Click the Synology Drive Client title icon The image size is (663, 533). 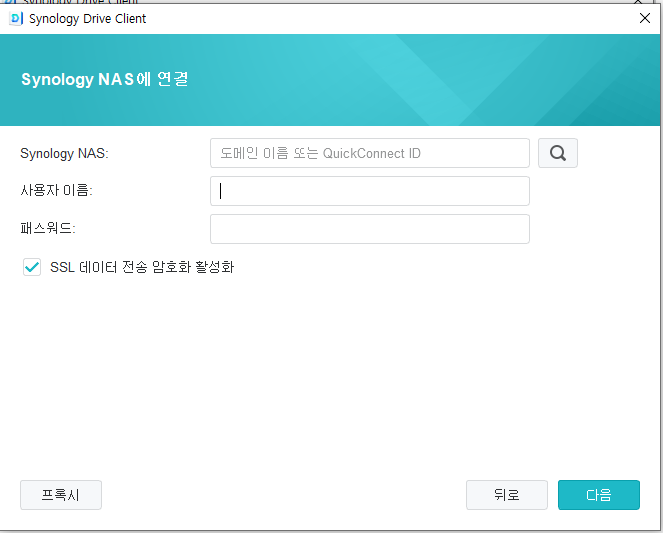point(16,19)
